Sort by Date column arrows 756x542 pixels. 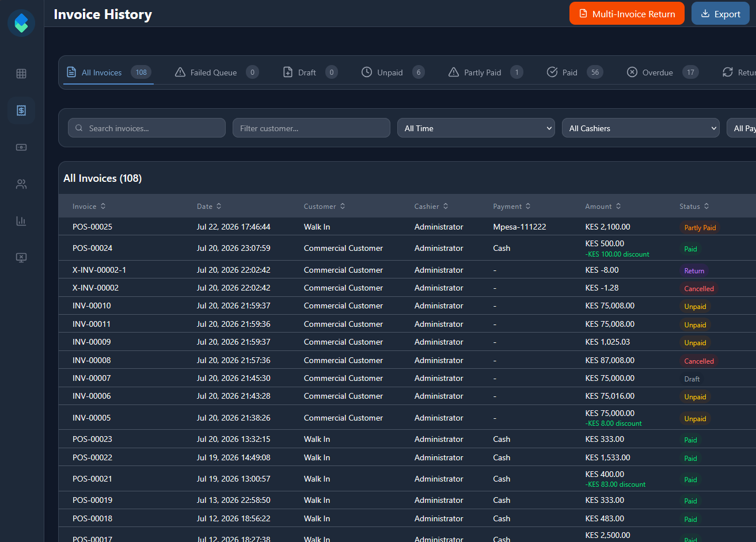point(219,206)
